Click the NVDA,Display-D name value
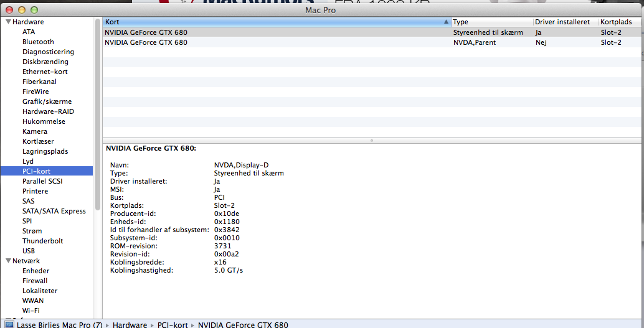644x328 pixels. [x=241, y=165]
